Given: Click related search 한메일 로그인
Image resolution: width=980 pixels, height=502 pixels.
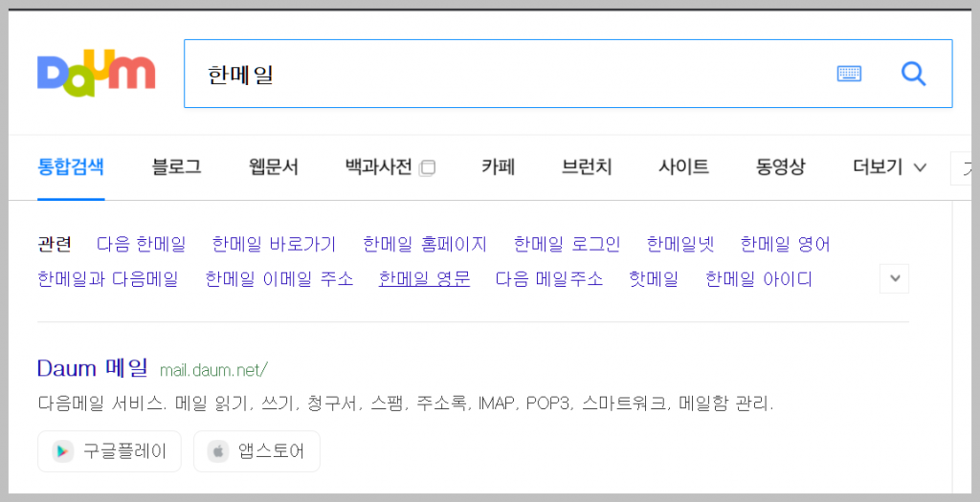Looking at the screenshot, I should pos(567,244).
